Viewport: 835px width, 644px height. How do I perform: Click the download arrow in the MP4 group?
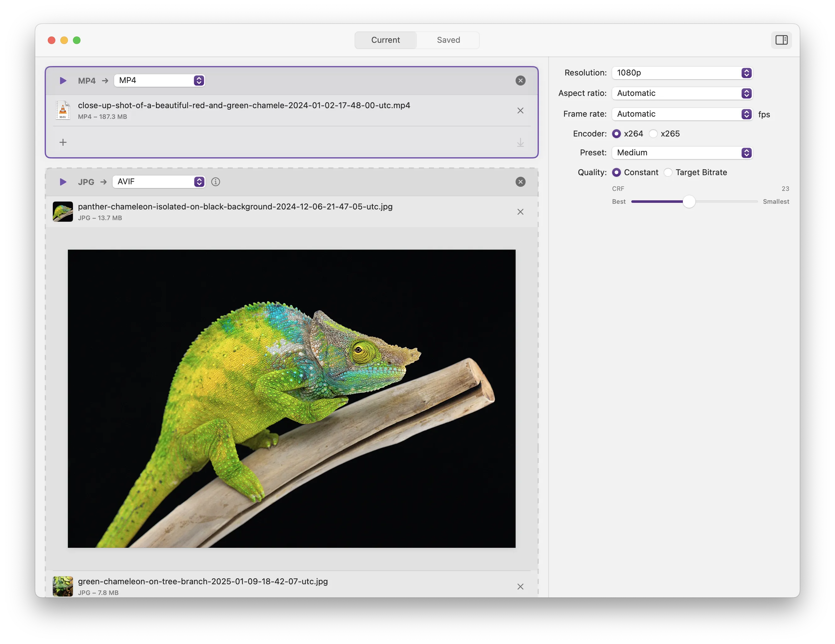tap(520, 143)
